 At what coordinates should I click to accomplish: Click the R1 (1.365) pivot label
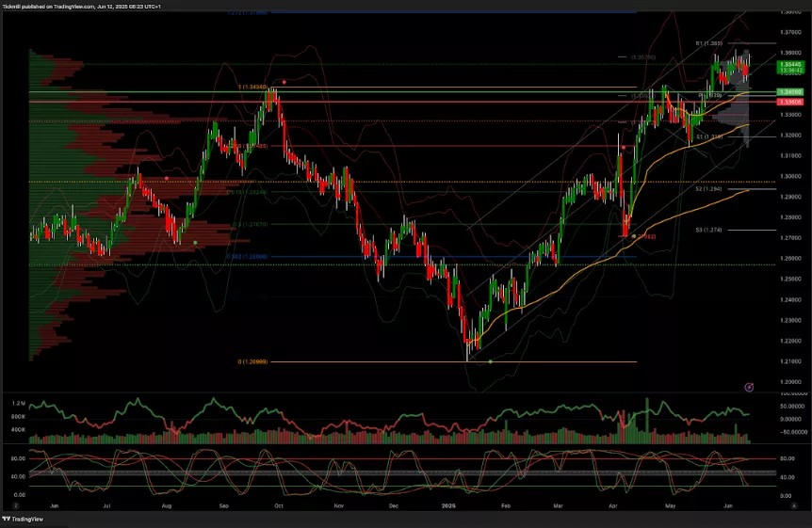pos(708,43)
